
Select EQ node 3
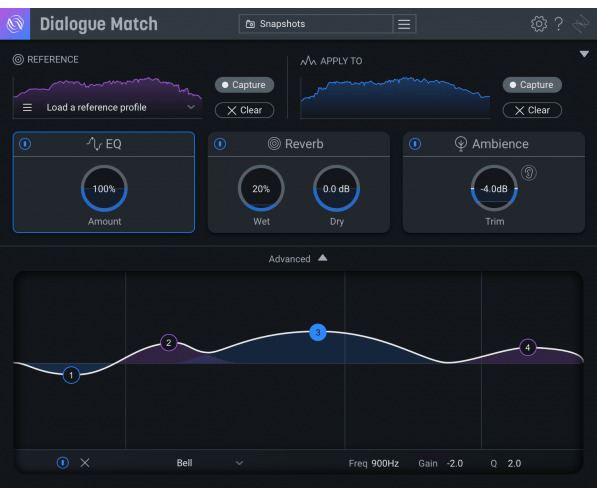(x=318, y=332)
